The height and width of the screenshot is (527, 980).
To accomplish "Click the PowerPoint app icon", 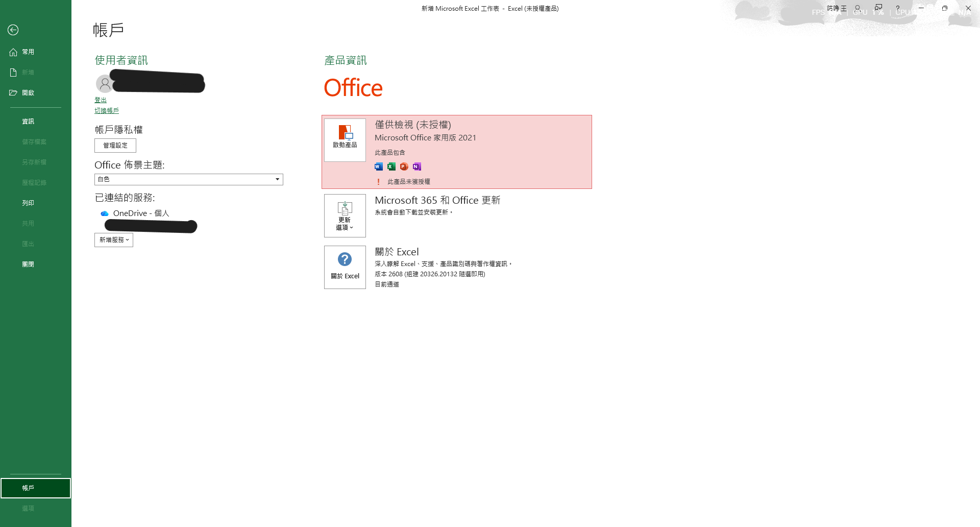I will (x=404, y=166).
